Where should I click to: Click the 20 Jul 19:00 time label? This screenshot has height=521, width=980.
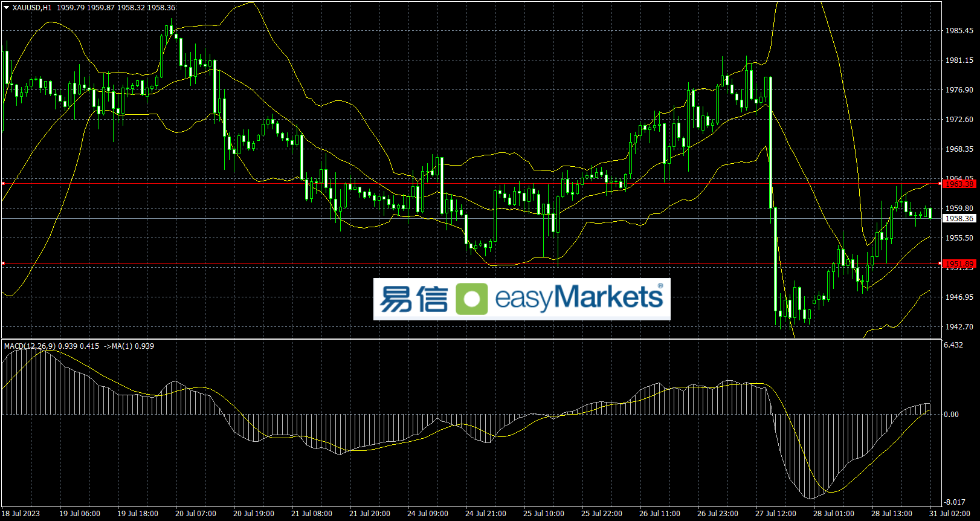[x=254, y=514]
